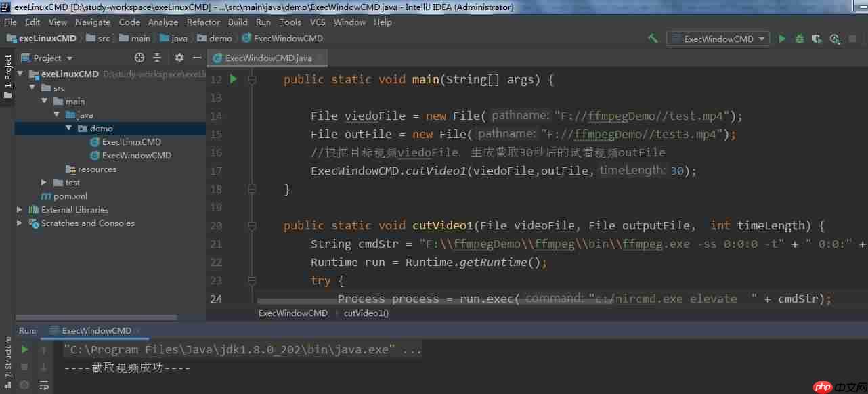Open the Project panel settings gear
The height and width of the screenshot is (394, 868).
pos(179,58)
